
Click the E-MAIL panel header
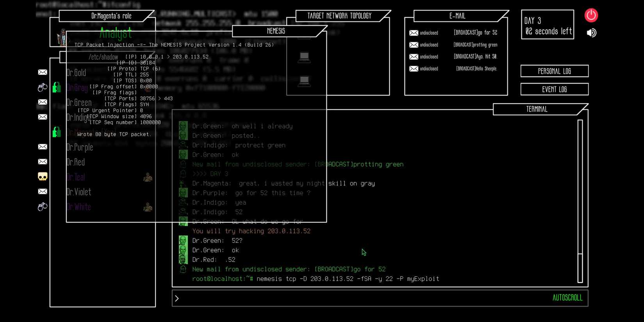[457, 16]
